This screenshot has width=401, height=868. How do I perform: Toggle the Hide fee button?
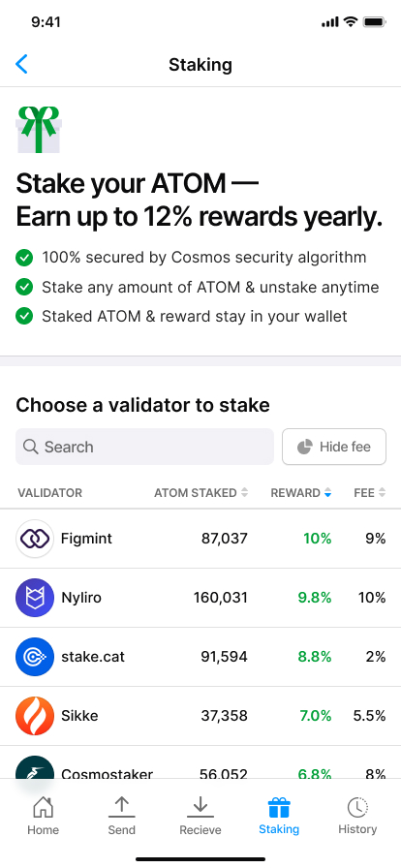334,447
